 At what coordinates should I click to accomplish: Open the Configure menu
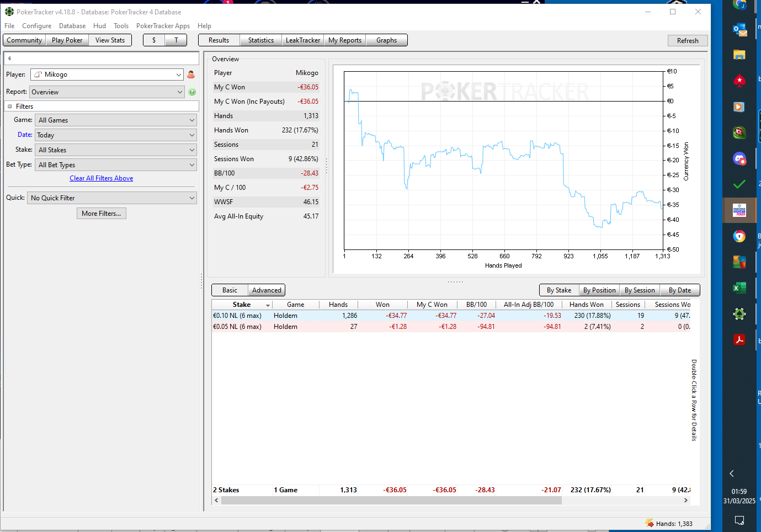(x=36, y=26)
